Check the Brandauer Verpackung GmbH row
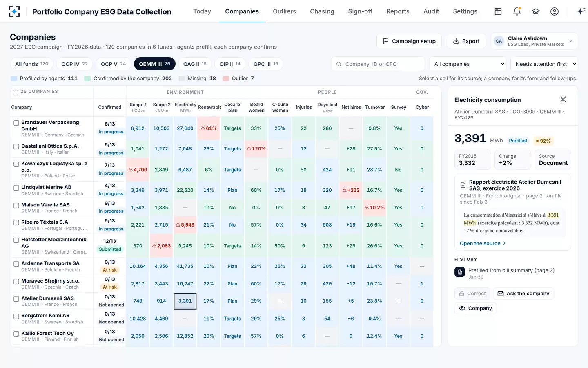Image resolution: width=588 pixels, height=368 pixels. click(x=16, y=123)
